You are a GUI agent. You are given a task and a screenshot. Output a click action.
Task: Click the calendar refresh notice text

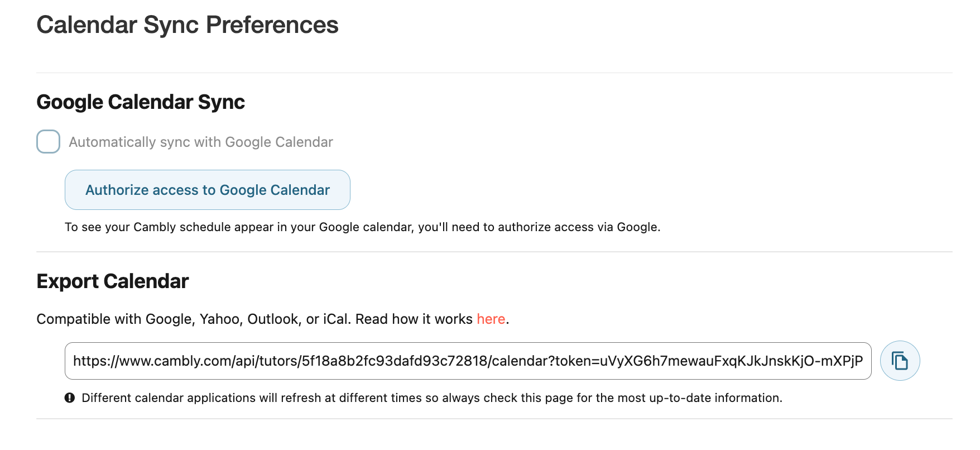point(432,398)
